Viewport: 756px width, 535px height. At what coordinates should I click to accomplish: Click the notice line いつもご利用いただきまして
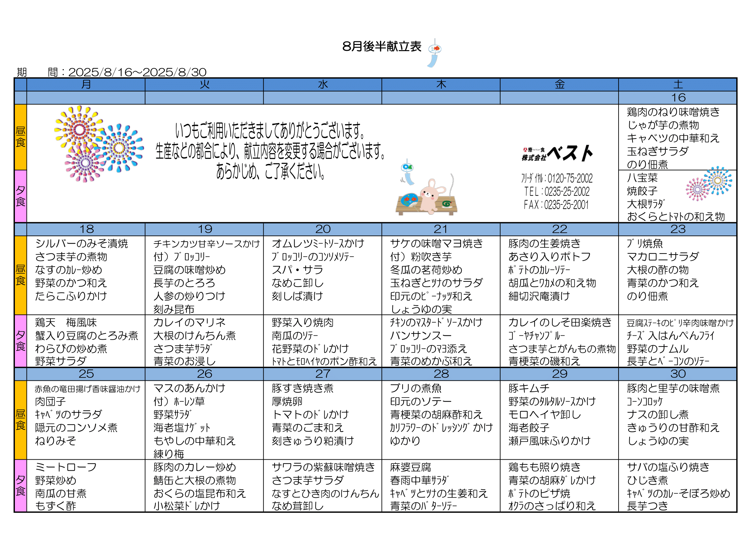pyautogui.click(x=270, y=131)
